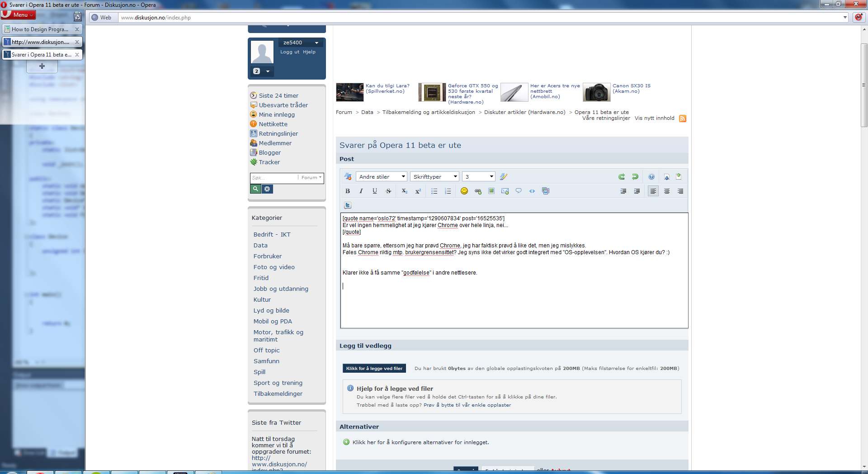This screenshot has height=474, width=868.
Task: Insert a numbered list
Action: click(x=448, y=191)
